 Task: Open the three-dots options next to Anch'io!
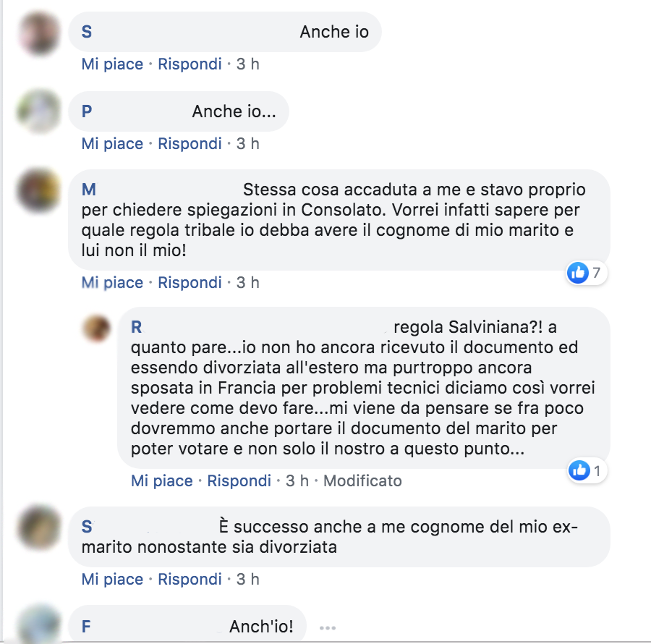(x=328, y=628)
